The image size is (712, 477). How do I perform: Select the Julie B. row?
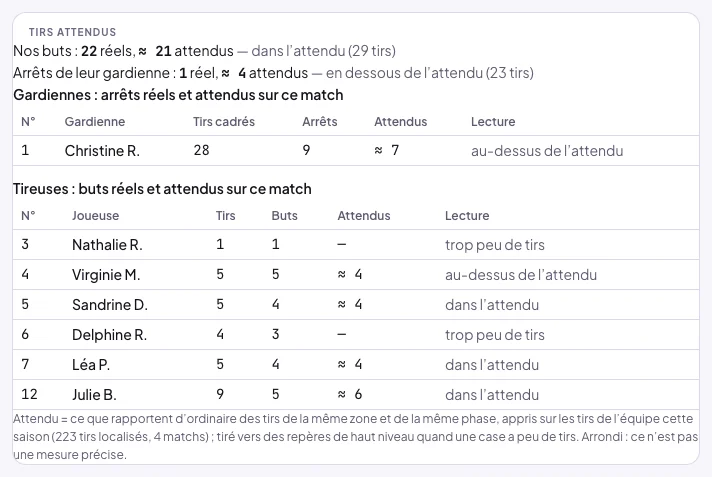coord(356,395)
